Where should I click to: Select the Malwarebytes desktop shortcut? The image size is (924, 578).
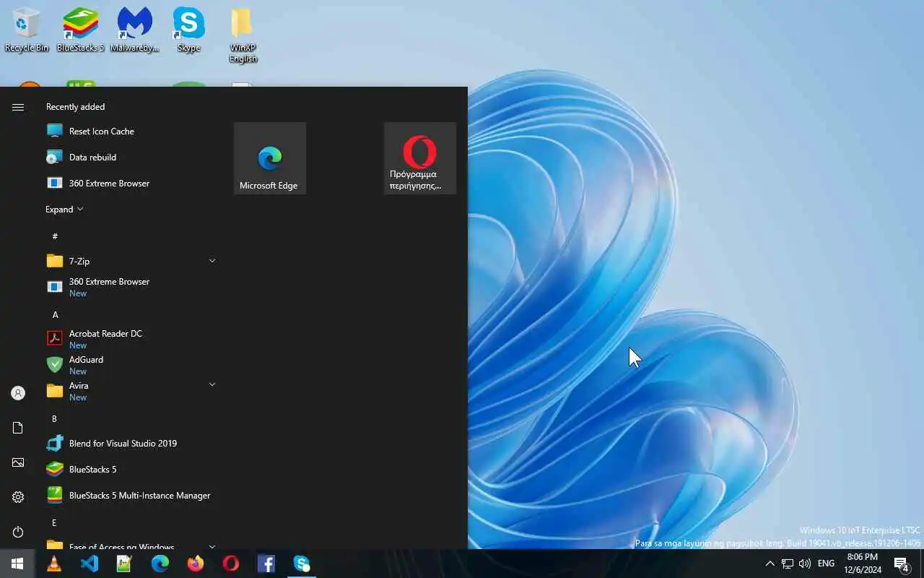[134, 30]
